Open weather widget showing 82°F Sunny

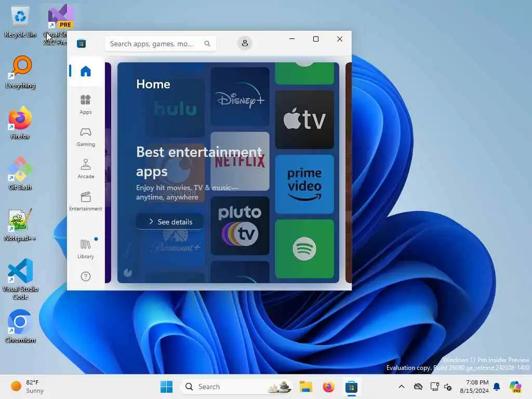(28, 387)
